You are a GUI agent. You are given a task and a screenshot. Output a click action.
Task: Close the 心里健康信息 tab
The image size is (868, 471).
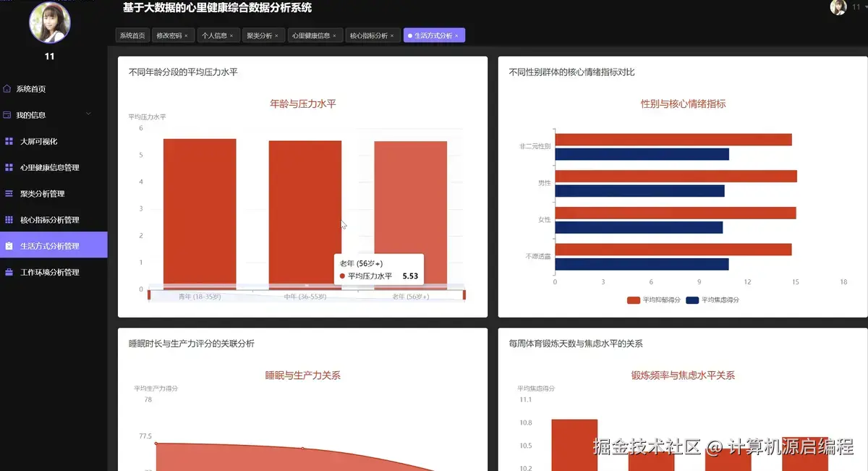tap(334, 35)
